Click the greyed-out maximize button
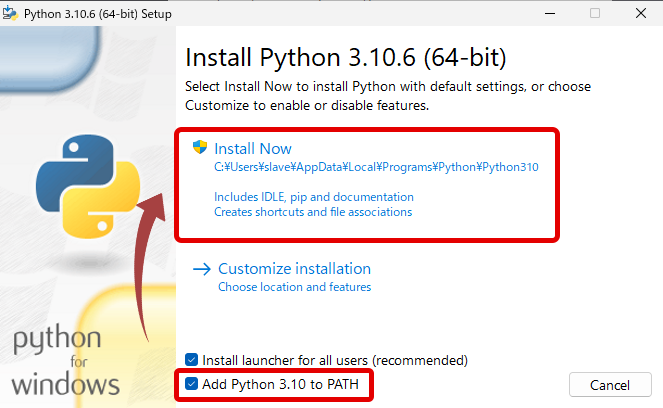The width and height of the screenshot is (663, 408). coord(595,13)
